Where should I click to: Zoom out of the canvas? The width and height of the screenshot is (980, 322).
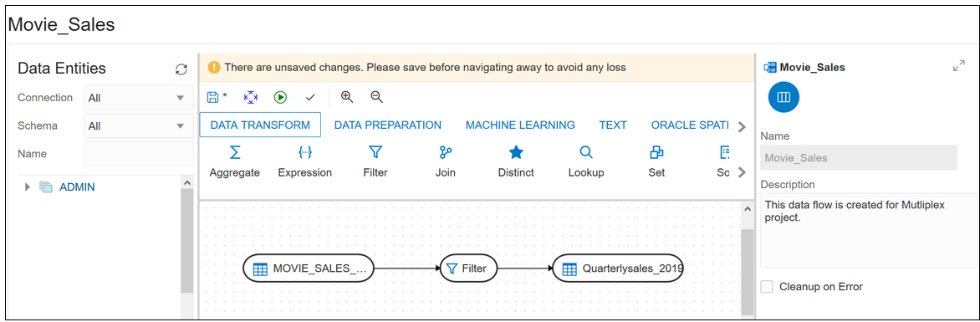click(376, 97)
